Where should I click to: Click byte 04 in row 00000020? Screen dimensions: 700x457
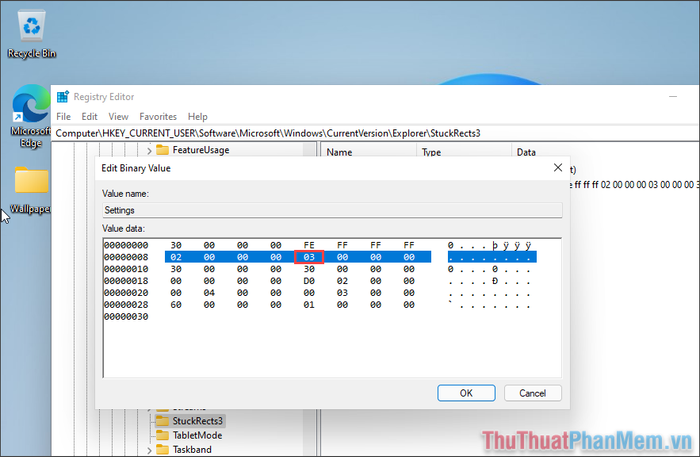tap(209, 293)
